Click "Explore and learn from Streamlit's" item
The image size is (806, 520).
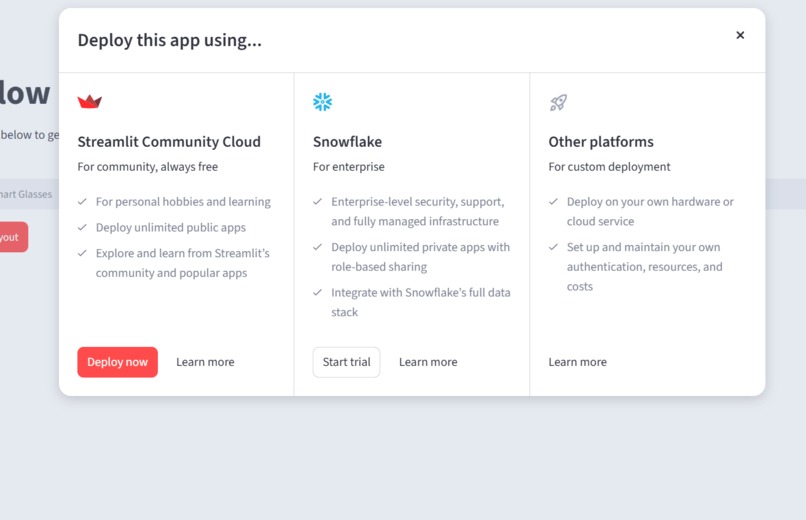click(182, 263)
